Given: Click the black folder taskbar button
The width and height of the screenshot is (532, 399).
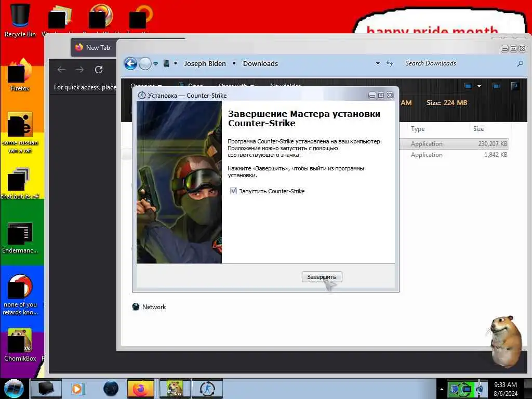Looking at the screenshot, I should [x=46, y=389].
